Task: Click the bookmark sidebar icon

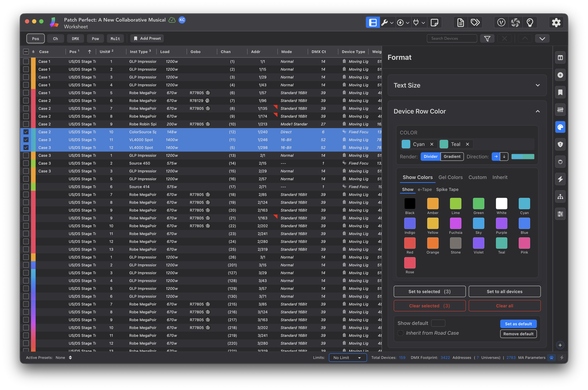Action: [x=560, y=93]
